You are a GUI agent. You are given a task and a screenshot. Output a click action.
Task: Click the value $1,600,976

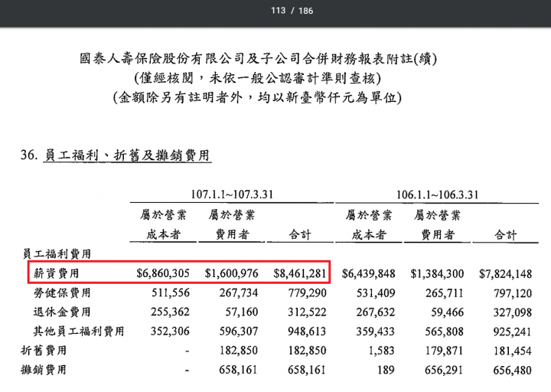[232, 273]
